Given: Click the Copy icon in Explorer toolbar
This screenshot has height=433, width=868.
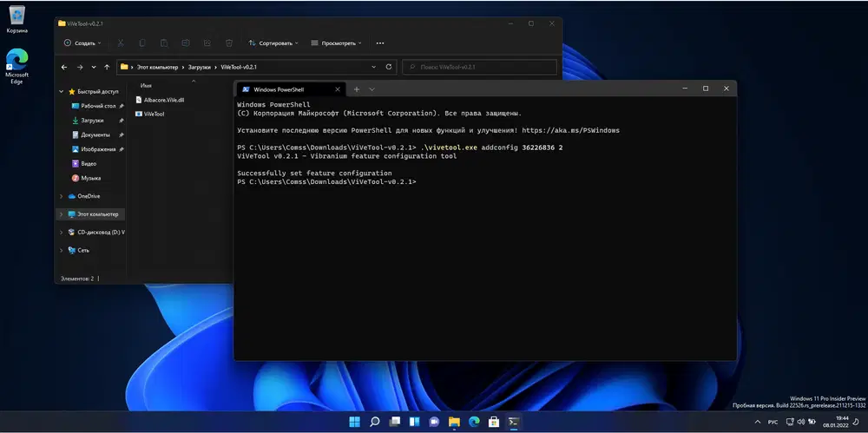Looking at the screenshot, I should click(x=142, y=43).
